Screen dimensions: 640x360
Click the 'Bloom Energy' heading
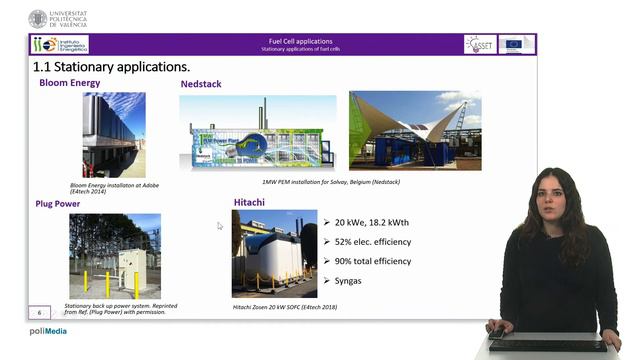tap(70, 83)
